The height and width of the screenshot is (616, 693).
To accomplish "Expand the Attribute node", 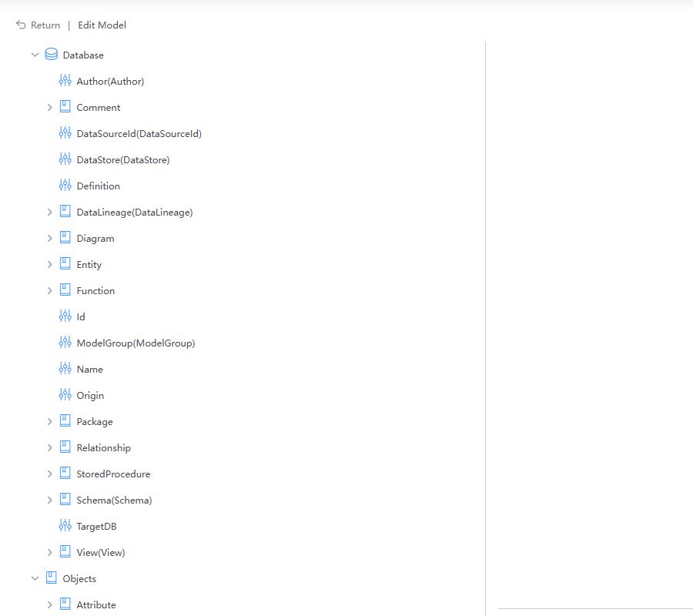I will point(49,604).
